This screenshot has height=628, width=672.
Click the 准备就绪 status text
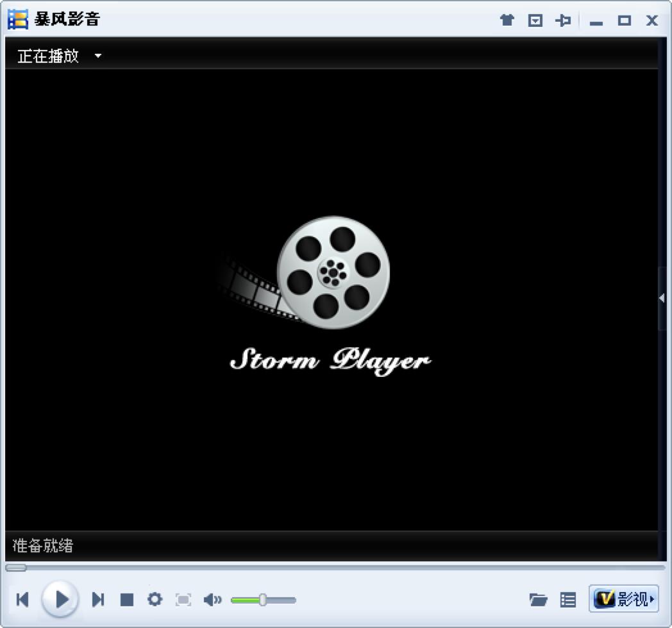click(x=43, y=545)
